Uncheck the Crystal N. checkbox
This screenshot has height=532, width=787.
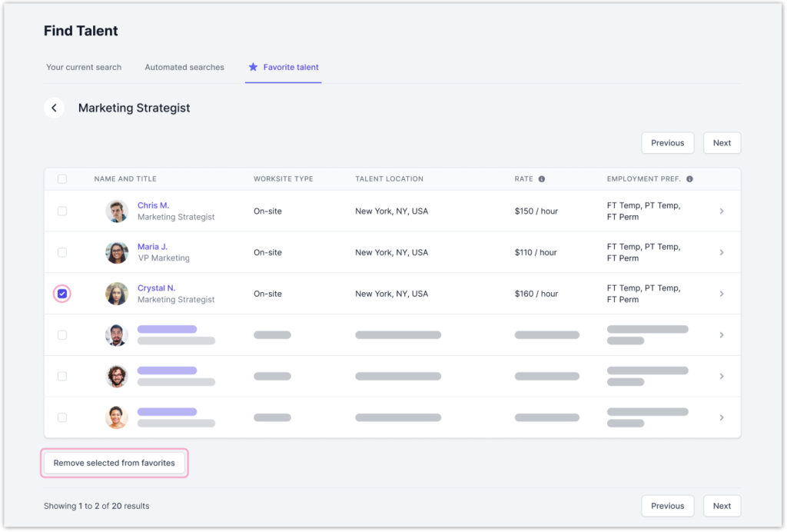[x=62, y=294]
